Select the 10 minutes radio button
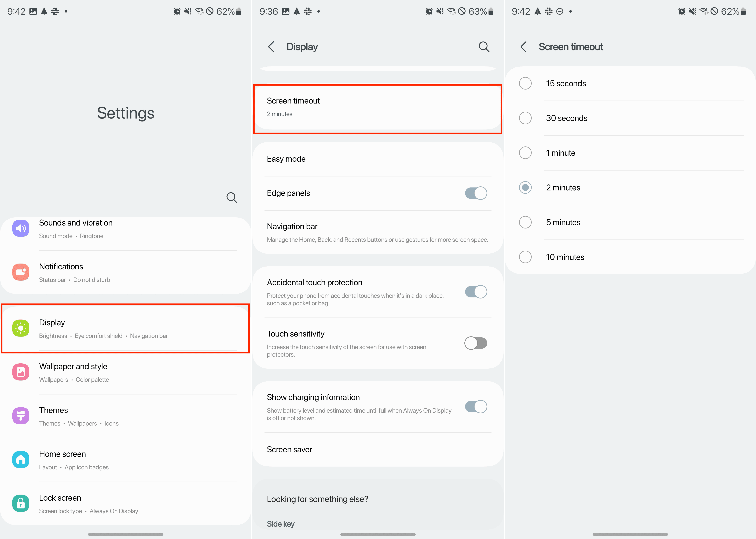This screenshot has height=539, width=756. tap(525, 257)
